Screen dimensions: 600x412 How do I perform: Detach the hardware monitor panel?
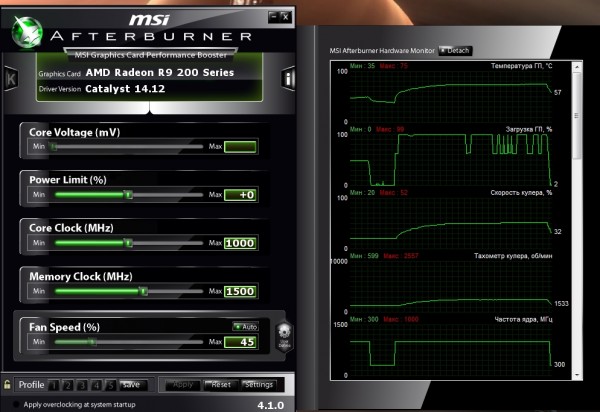click(455, 50)
